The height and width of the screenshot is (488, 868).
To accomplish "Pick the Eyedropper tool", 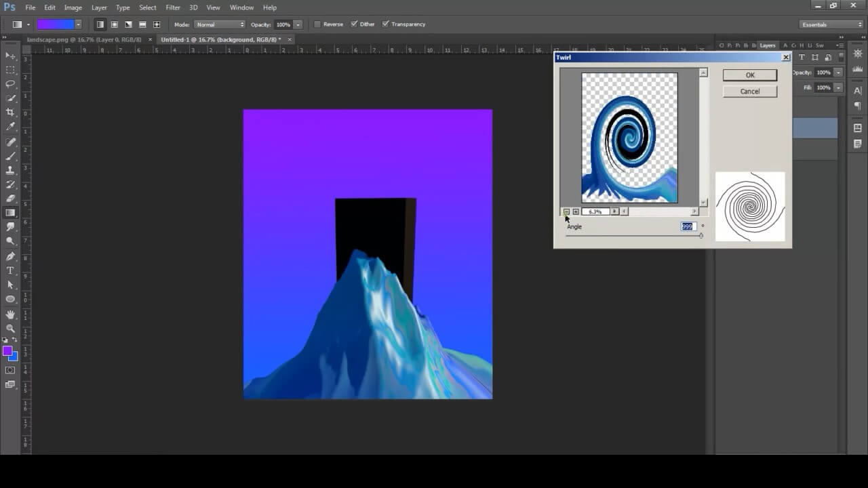I will pyautogui.click(x=10, y=127).
